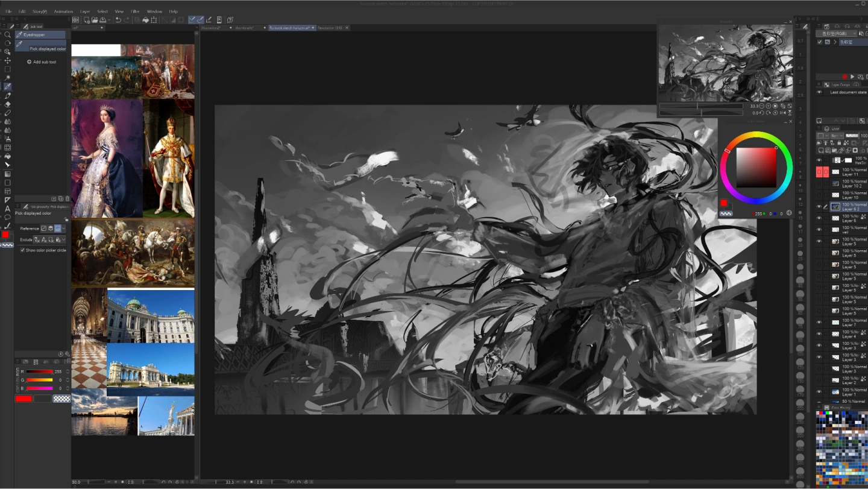Open the Animation menu
868x489 pixels.
click(63, 11)
